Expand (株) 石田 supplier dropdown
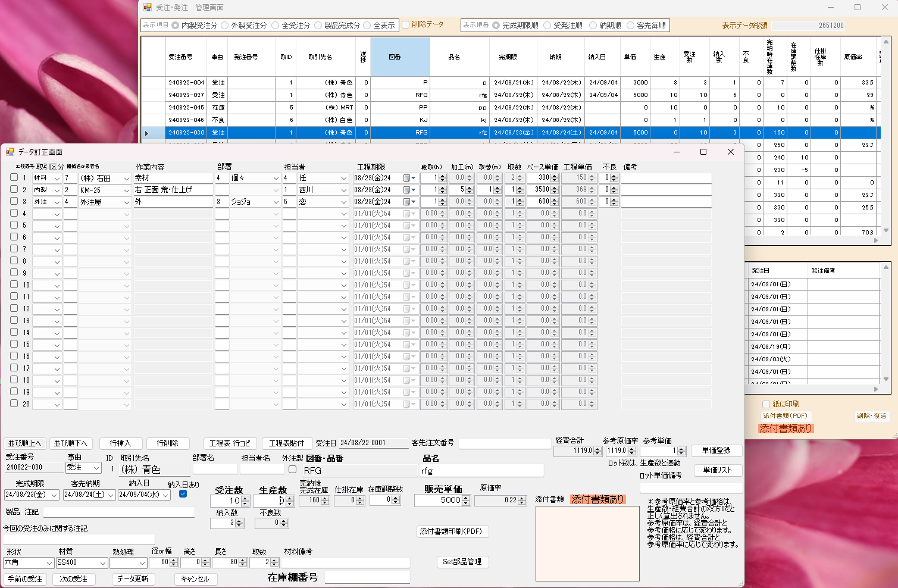 (127, 179)
